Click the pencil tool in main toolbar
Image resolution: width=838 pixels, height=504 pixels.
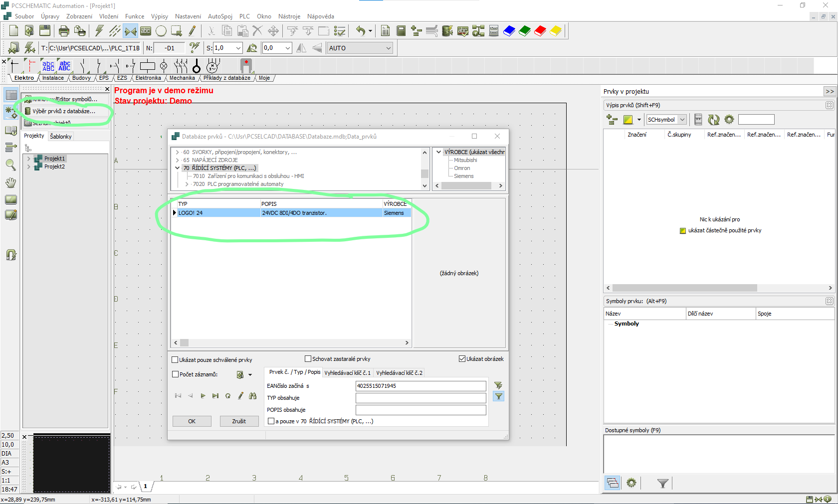click(192, 31)
